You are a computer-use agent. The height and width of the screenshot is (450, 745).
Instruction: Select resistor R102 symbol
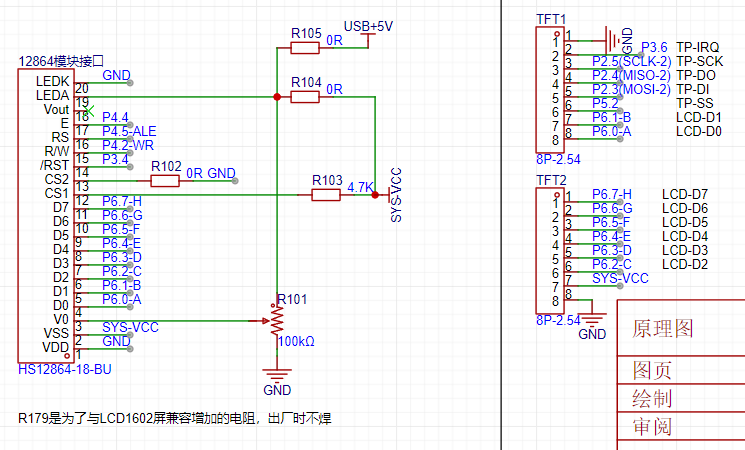coord(165,181)
